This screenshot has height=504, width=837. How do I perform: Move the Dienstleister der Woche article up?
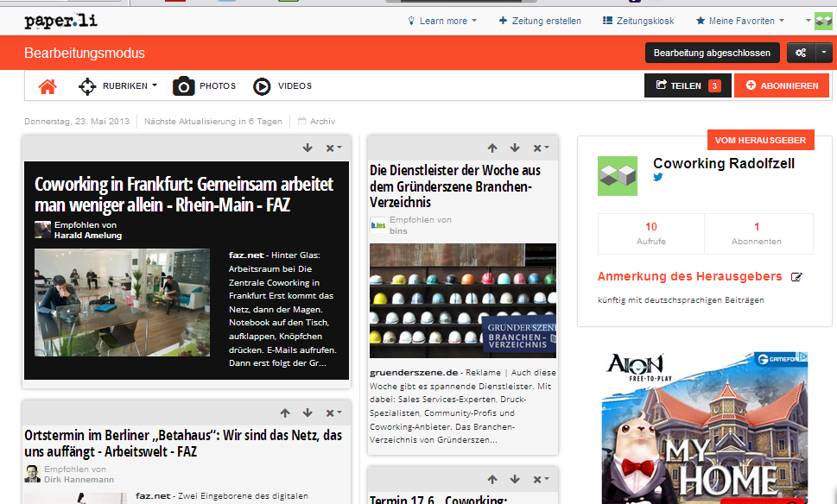point(492,148)
